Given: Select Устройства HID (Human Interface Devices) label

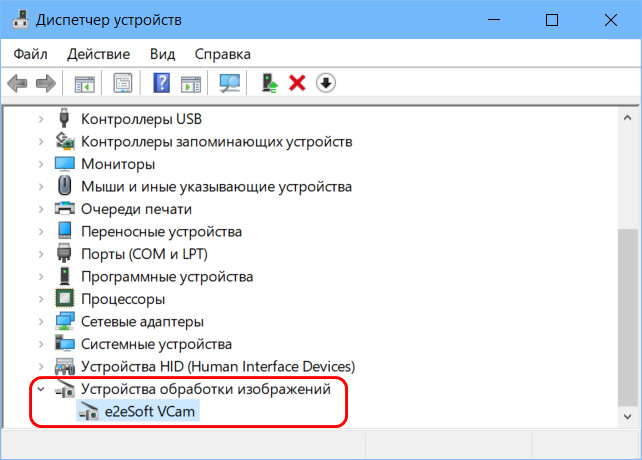Looking at the screenshot, I should tap(218, 367).
